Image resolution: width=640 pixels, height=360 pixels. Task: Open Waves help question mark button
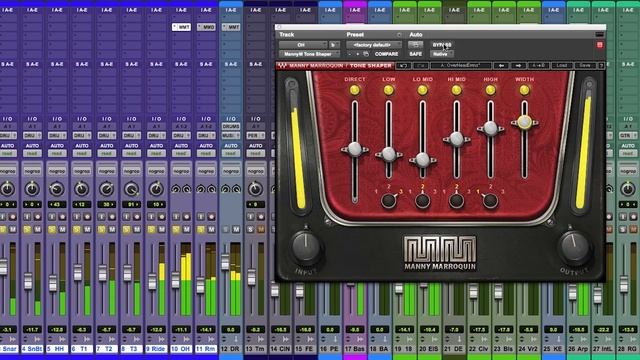(x=601, y=66)
